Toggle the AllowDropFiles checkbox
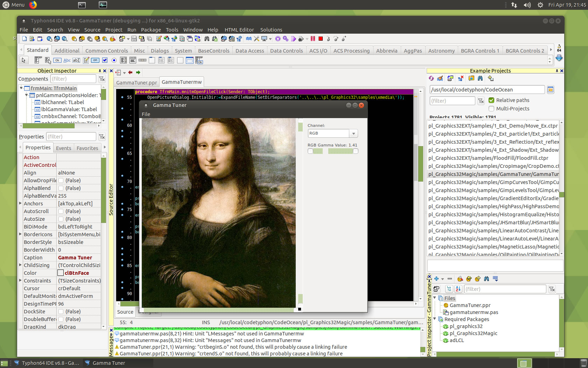Screen dimensions: 588x368 pos(61,180)
